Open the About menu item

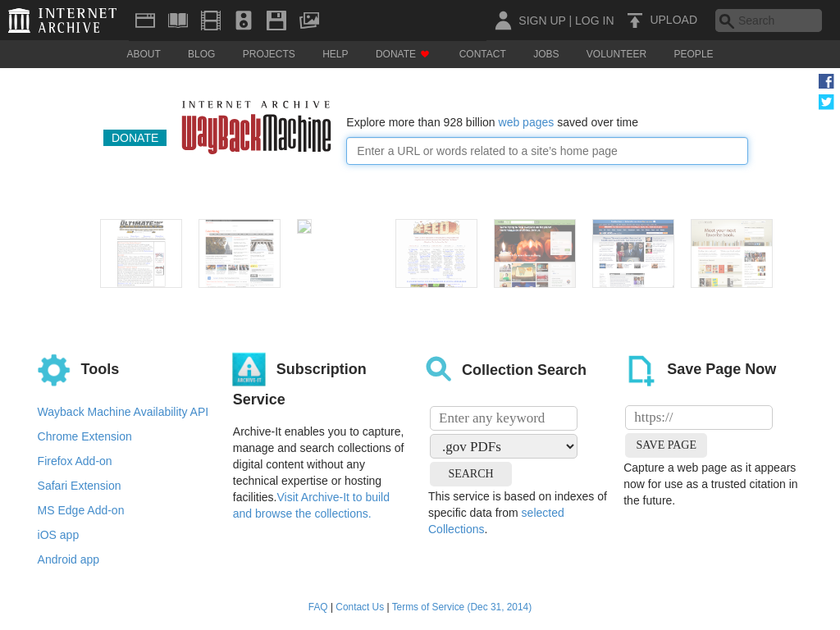pos(144,54)
